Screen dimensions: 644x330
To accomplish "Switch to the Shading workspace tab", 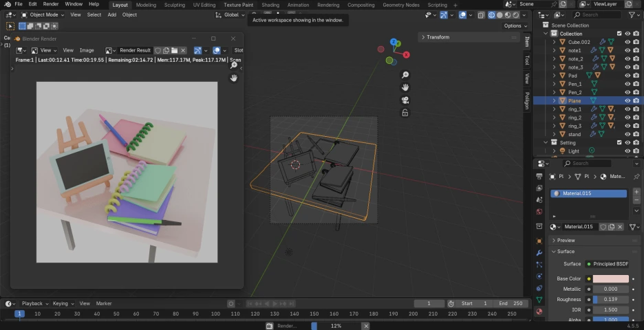I will point(270,5).
